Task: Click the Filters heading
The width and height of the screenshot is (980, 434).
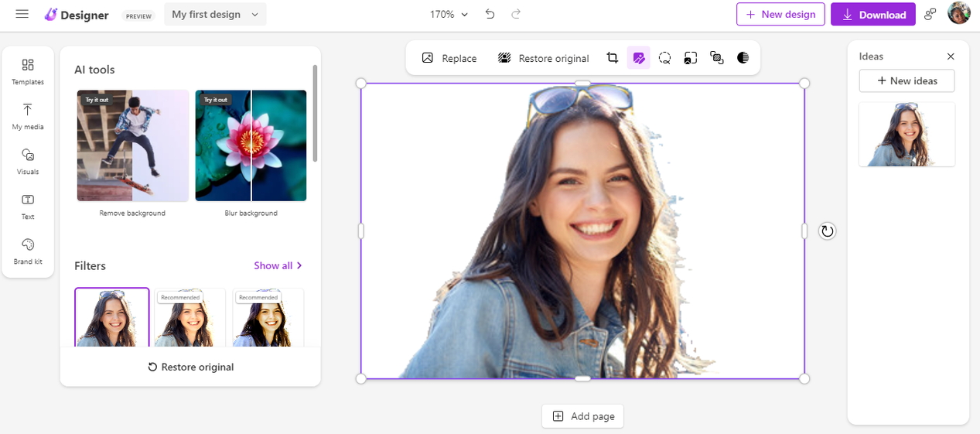Action: pos(90,266)
